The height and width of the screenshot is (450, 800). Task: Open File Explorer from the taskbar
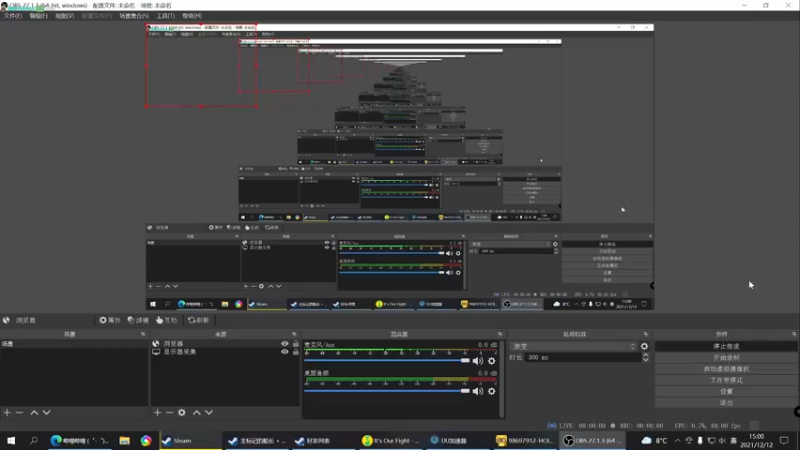point(124,440)
